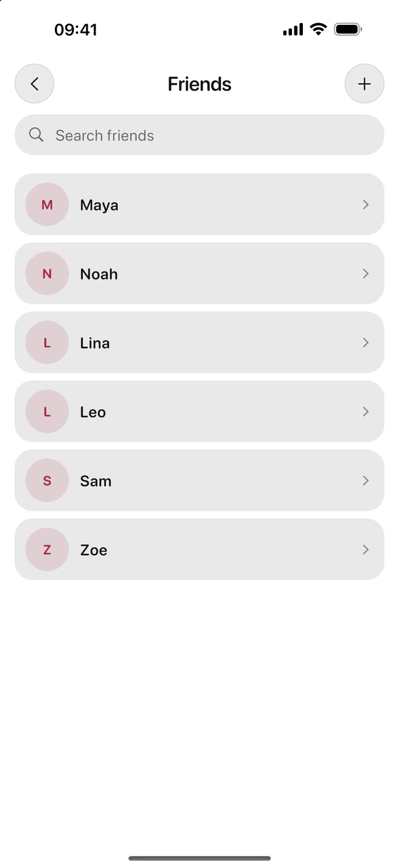This screenshot has width=399, height=868.
Task: Tap the home indicator bar
Action: pos(199,858)
